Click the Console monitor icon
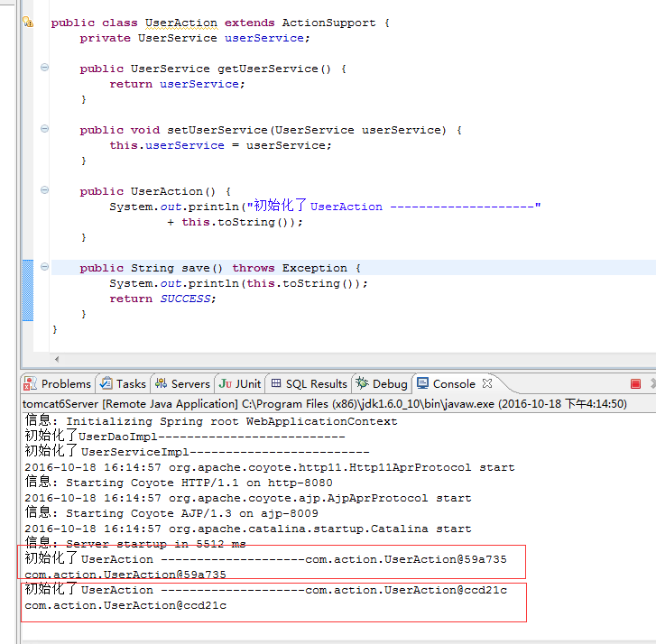Viewport: 656px width, 644px height. (422, 383)
